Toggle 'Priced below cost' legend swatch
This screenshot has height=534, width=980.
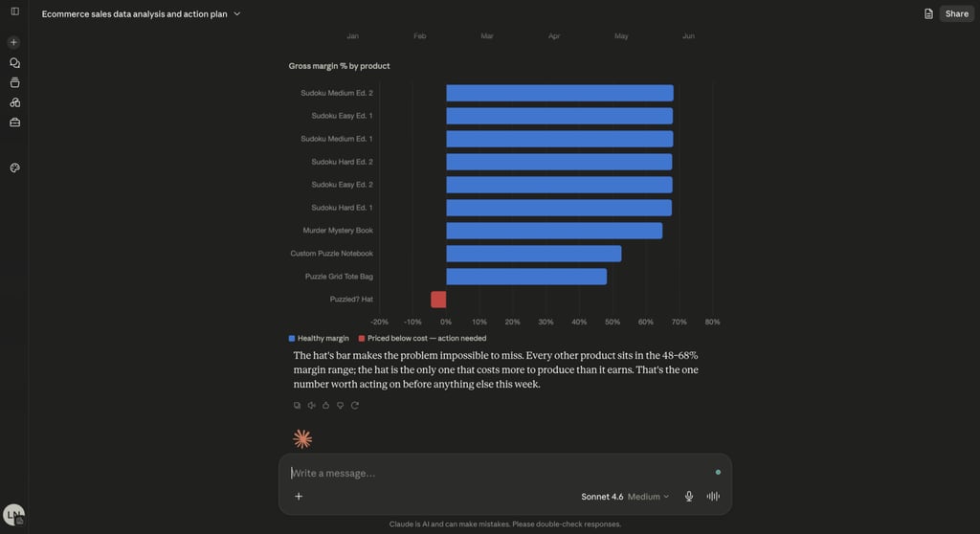click(x=361, y=338)
